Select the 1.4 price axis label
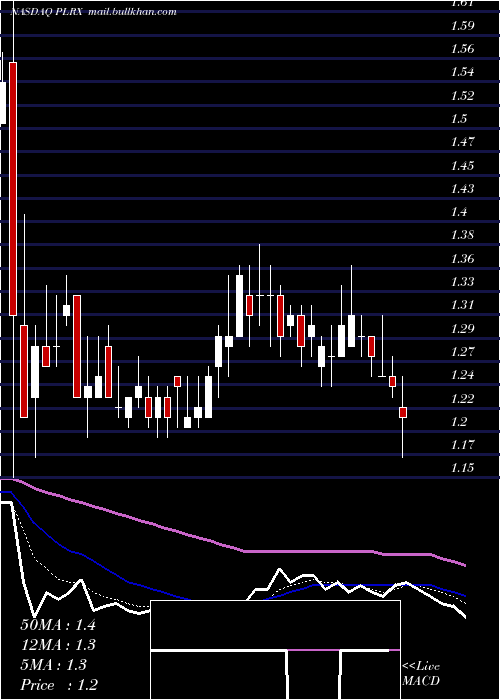The width and height of the screenshot is (500, 700). point(459,212)
